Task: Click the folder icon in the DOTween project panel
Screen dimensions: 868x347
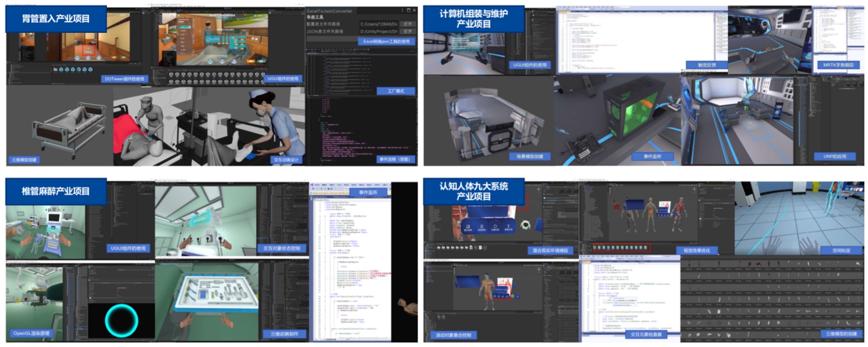Action: [x=55, y=70]
